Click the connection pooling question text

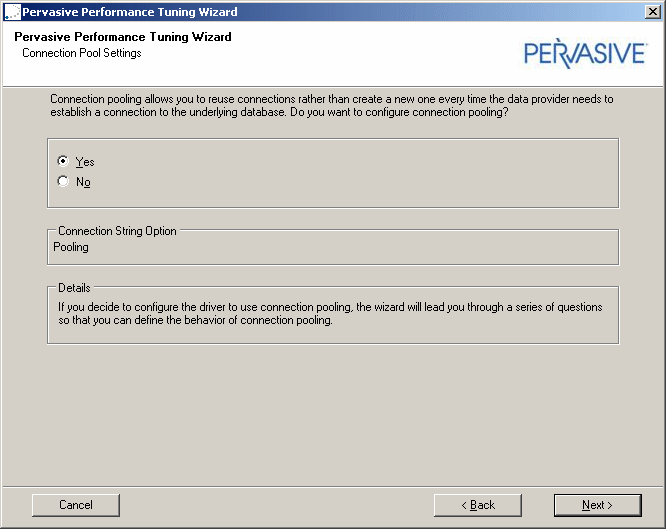click(x=330, y=106)
